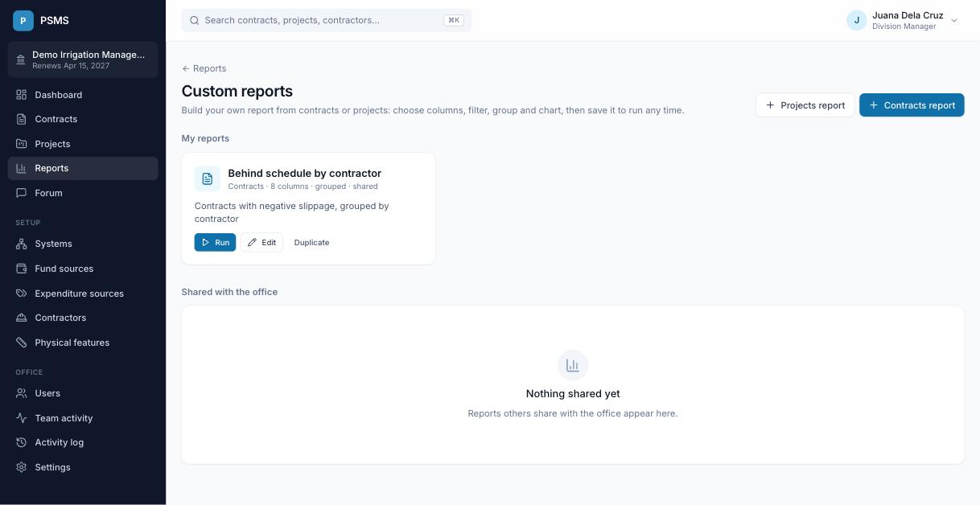Click the empty state chart icon
The image size is (980, 505).
point(573,365)
